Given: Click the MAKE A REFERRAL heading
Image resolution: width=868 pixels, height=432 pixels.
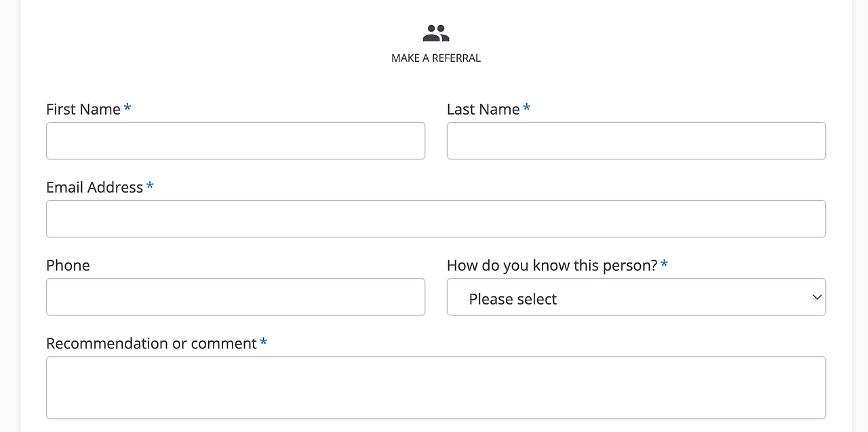Looking at the screenshot, I should pyautogui.click(x=436, y=58).
